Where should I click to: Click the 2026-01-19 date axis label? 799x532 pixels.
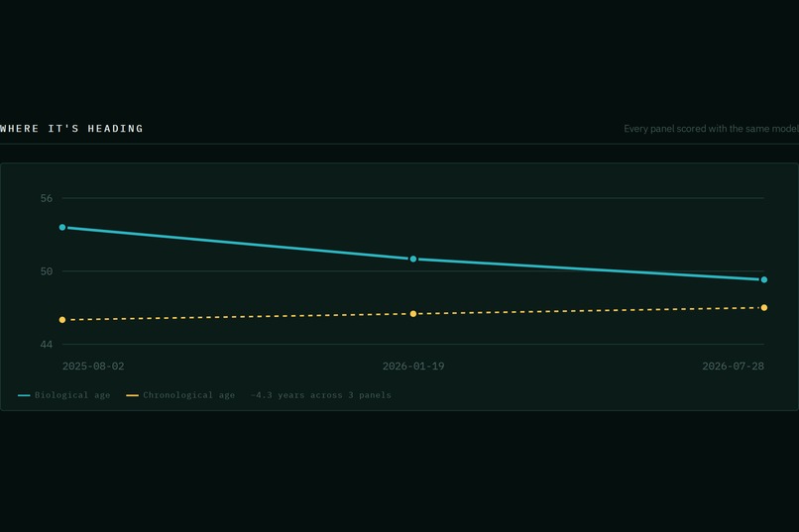(413, 366)
